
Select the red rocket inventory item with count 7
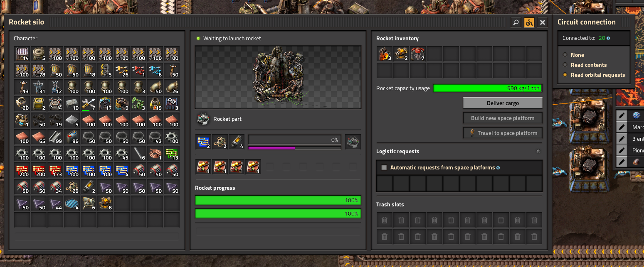[x=418, y=54]
